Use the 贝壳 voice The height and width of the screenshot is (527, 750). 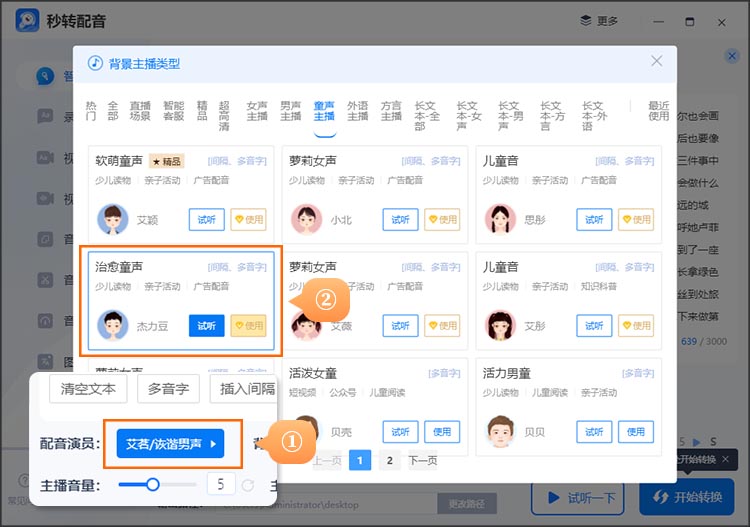[442, 432]
